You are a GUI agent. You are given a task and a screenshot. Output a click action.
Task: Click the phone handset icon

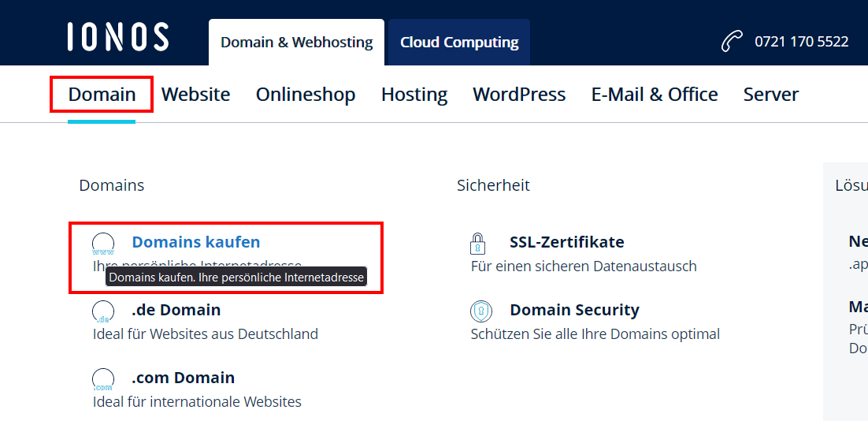733,42
